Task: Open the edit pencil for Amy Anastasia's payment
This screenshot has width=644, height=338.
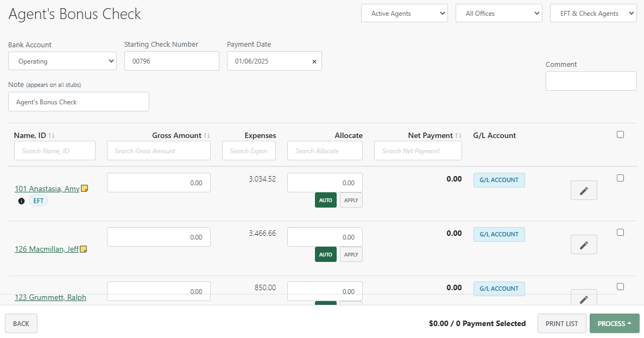Action: point(583,190)
